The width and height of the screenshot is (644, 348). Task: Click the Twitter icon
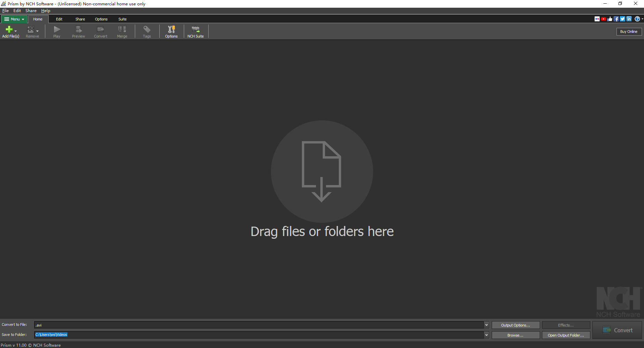pyautogui.click(x=623, y=19)
